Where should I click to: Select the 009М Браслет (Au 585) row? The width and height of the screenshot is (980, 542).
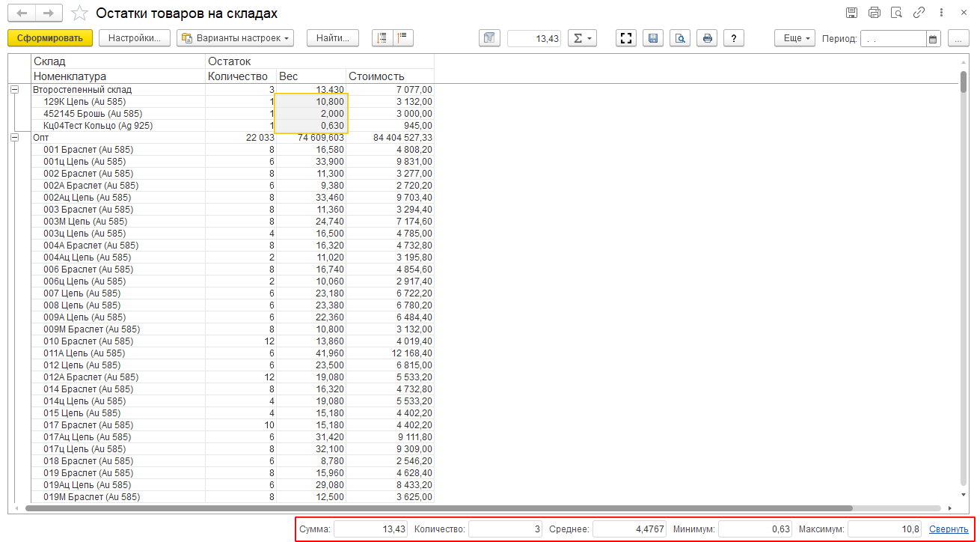pyautogui.click(x=232, y=329)
